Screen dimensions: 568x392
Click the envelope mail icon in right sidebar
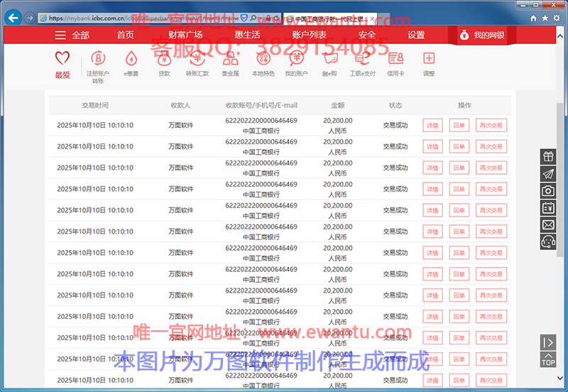pos(548,225)
